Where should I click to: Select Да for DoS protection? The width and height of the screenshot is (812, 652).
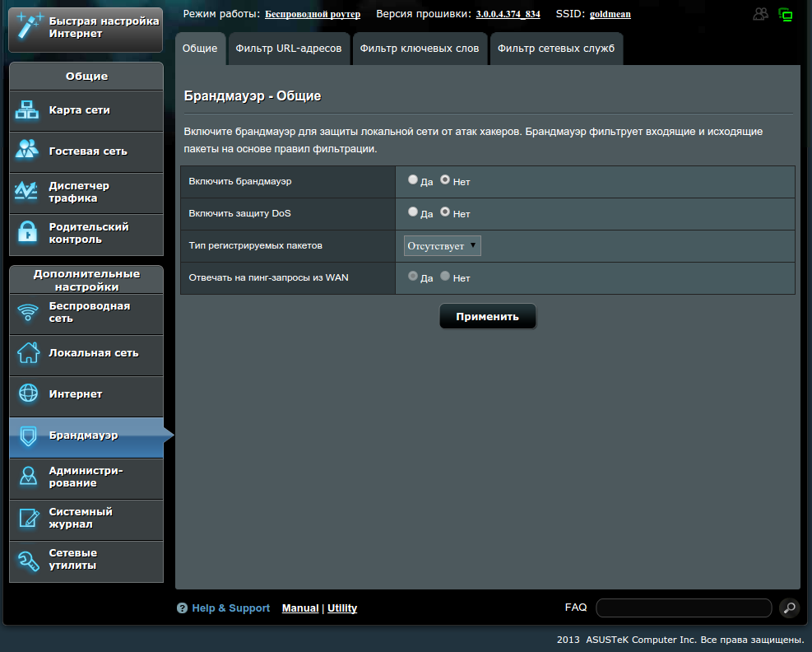413,212
